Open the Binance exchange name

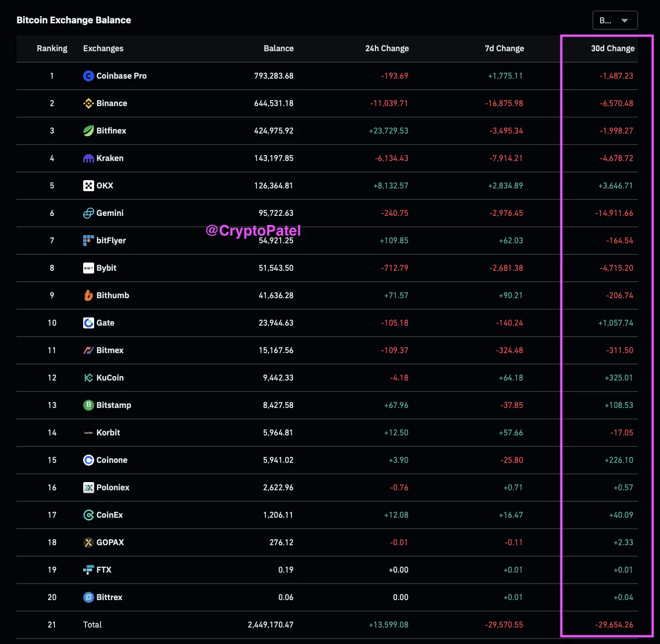pyautogui.click(x=112, y=103)
